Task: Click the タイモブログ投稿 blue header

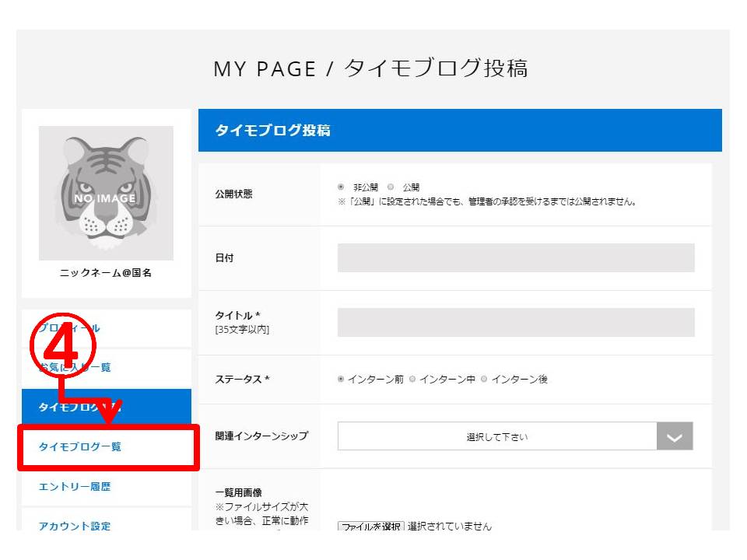Action: pos(460,130)
